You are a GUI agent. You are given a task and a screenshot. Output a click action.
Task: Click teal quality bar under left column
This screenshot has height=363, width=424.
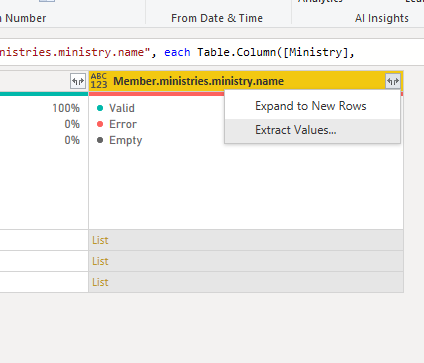(44, 94)
